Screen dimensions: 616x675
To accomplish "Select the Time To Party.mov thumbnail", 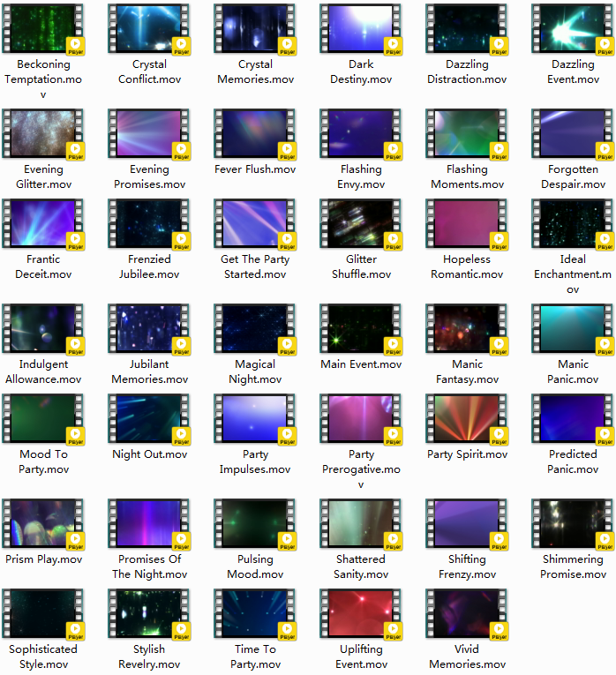I will pyautogui.click(x=254, y=613).
